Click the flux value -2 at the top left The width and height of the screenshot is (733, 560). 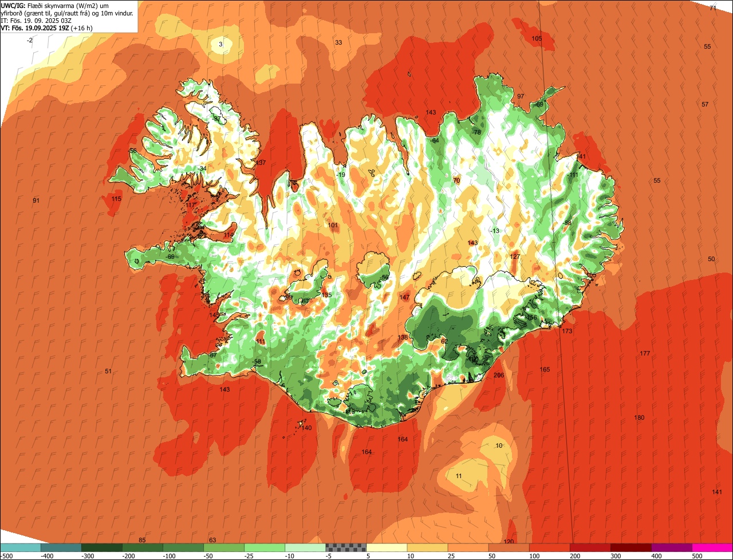coord(30,40)
